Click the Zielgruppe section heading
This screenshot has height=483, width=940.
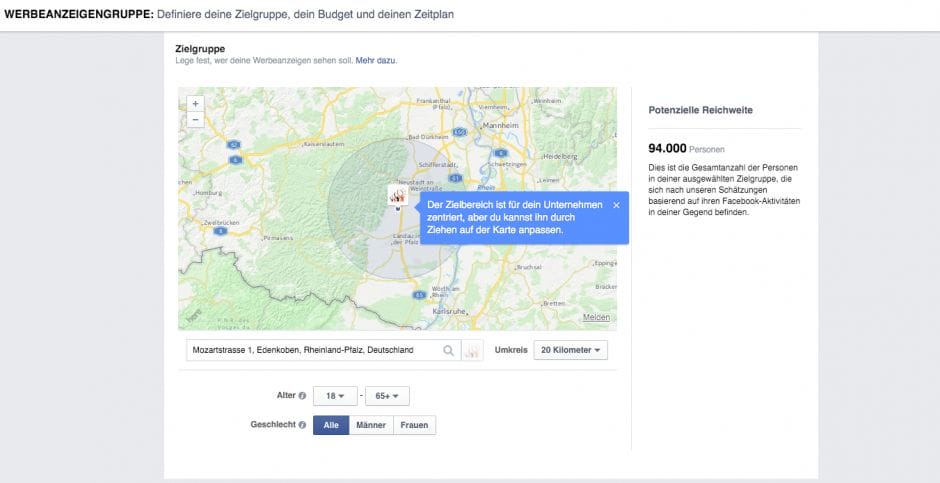pyautogui.click(x=200, y=49)
